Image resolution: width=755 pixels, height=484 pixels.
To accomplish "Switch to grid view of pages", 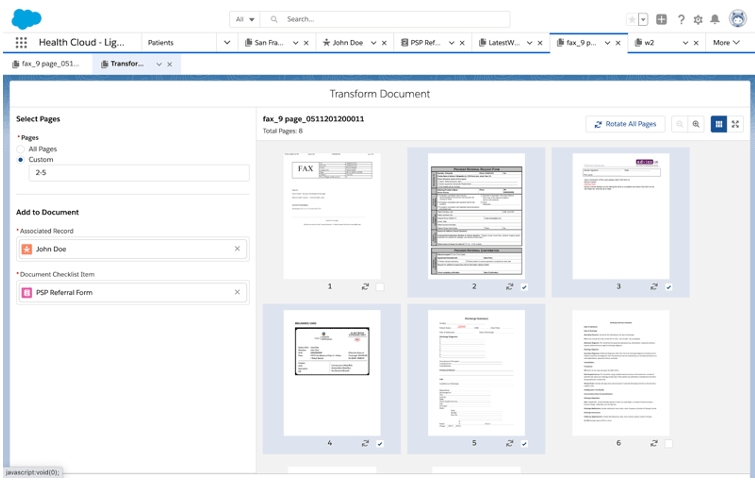I will pos(718,124).
